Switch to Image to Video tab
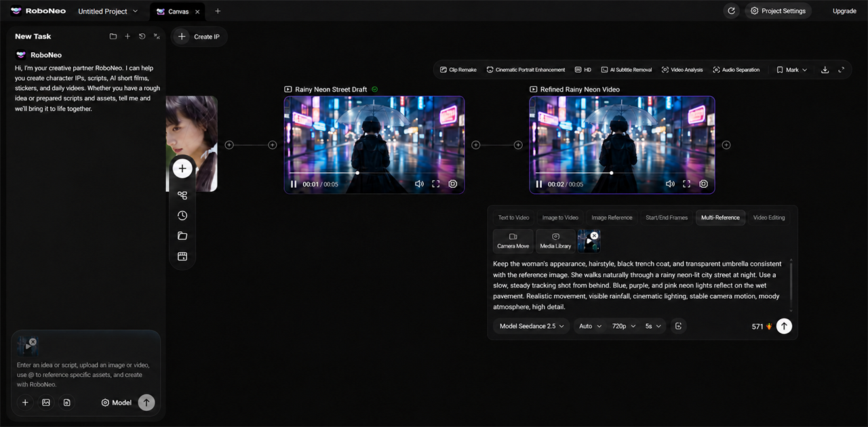868x427 pixels. (560, 218)
